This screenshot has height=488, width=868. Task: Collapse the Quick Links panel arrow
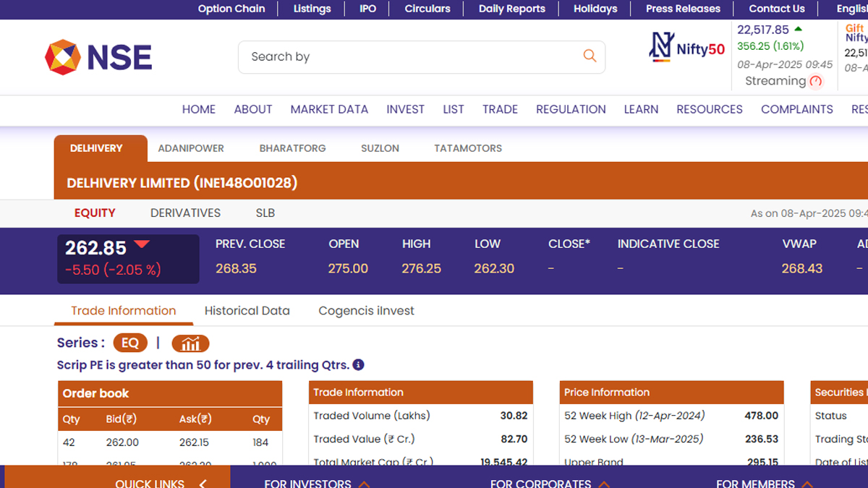click(x=203, y=483)
